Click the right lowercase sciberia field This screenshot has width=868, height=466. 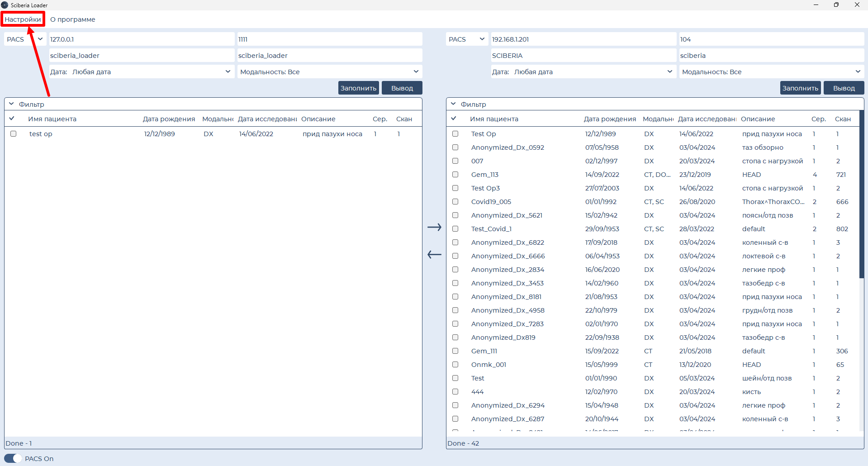click(772, 56)
